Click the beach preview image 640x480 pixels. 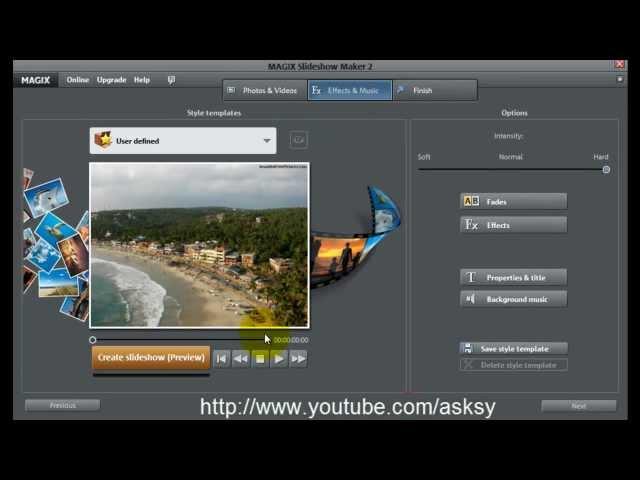199,245
